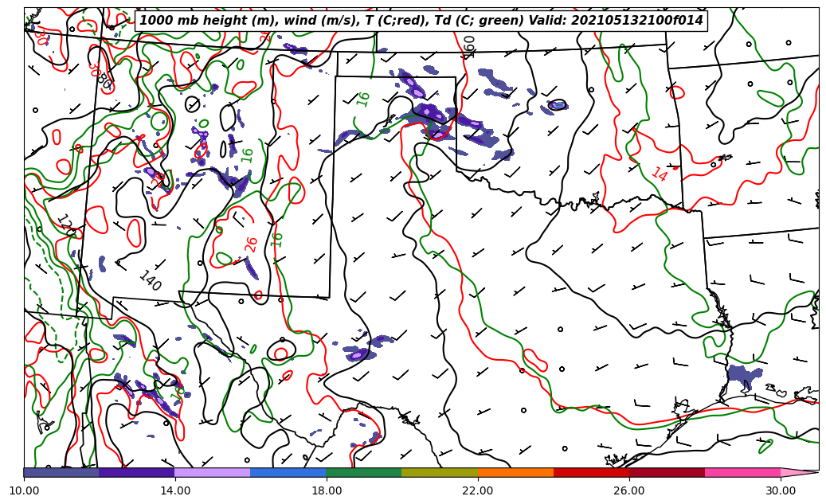Click the lavender 14–16 colorbar segment
This screenshot has width=826, height=504.
(x=213, y=472)
